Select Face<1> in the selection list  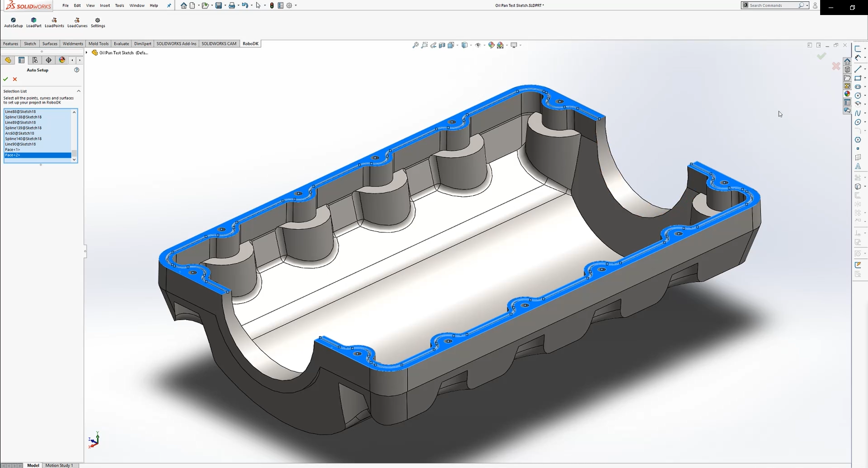(13, 150)
